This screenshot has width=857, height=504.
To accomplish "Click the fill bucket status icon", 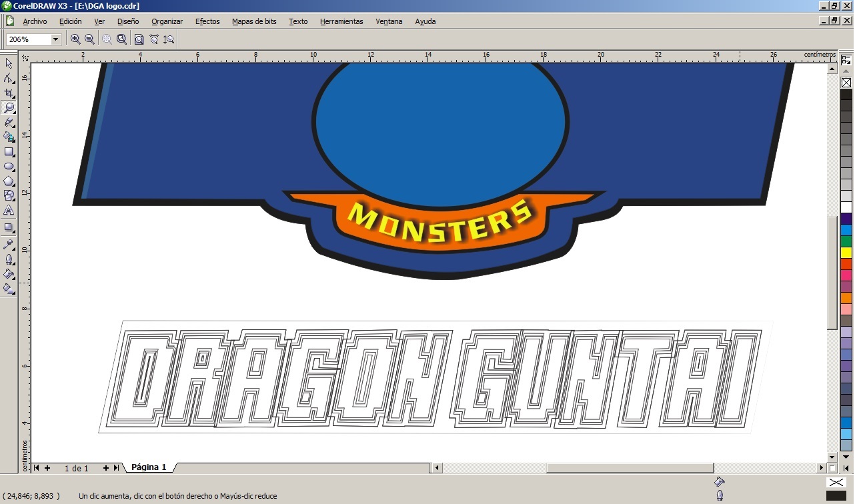I will (719, 481).
